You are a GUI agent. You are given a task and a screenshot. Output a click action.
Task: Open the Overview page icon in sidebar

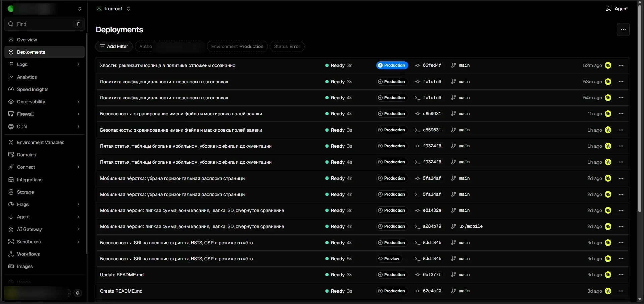pyautogui.click(x=11, y=40)
